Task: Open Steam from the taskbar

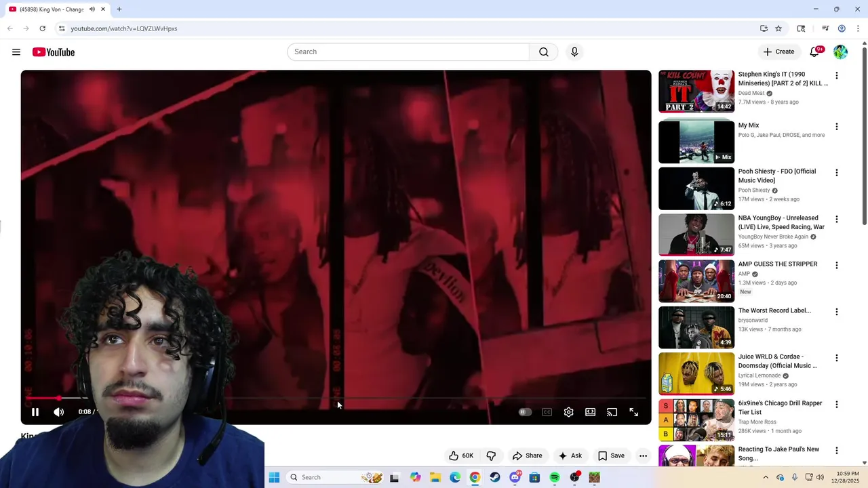Action: click(x=495, y=477)
